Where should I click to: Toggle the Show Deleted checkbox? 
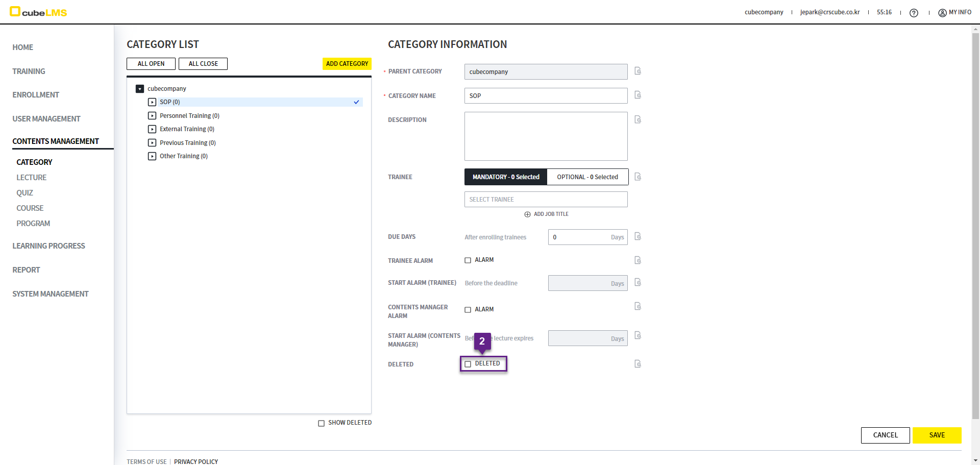(x=321, y=423)
